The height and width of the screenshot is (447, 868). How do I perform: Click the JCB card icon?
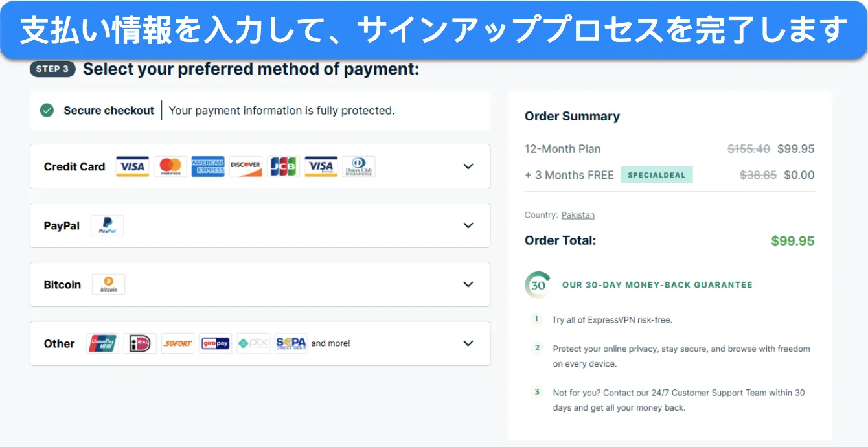point(283,166)
